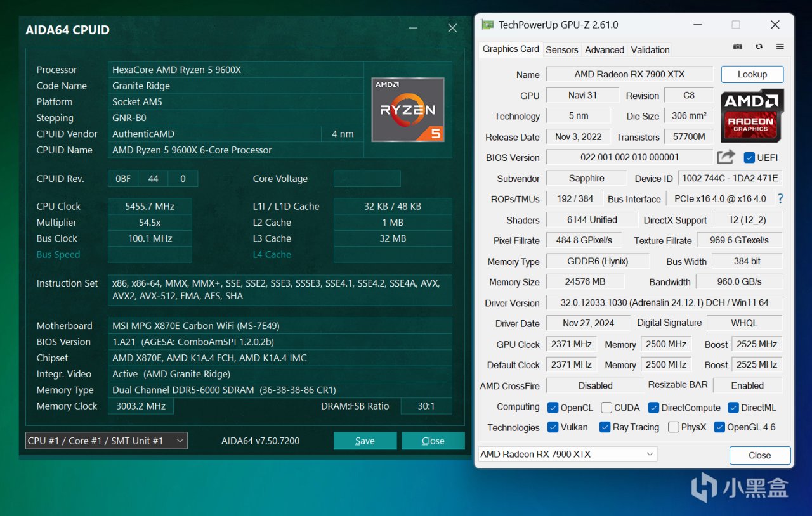Click the Multiplier value "54.5x"
The width and height of the screenshot is (812, 516).
[150, 223]
